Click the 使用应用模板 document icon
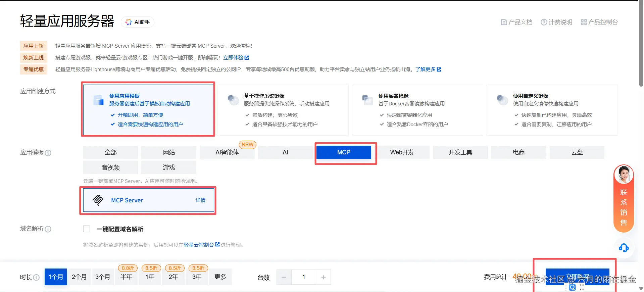 (98, 100)
